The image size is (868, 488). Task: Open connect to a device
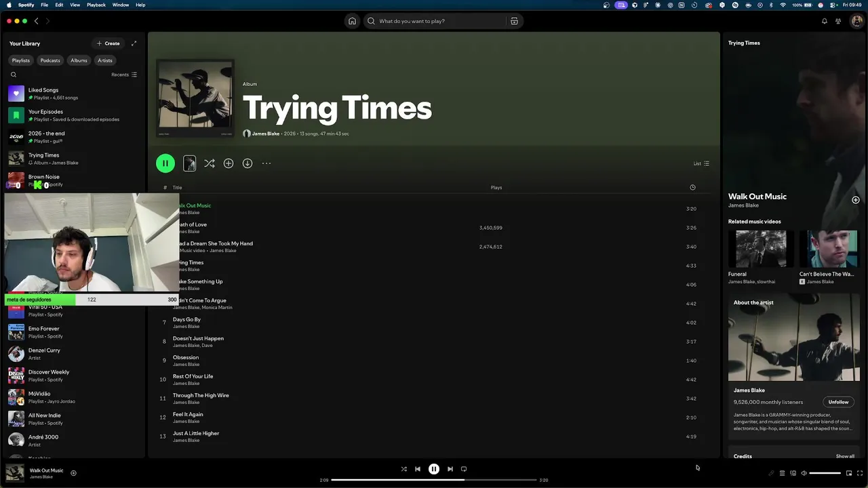(x=793, y=473)
